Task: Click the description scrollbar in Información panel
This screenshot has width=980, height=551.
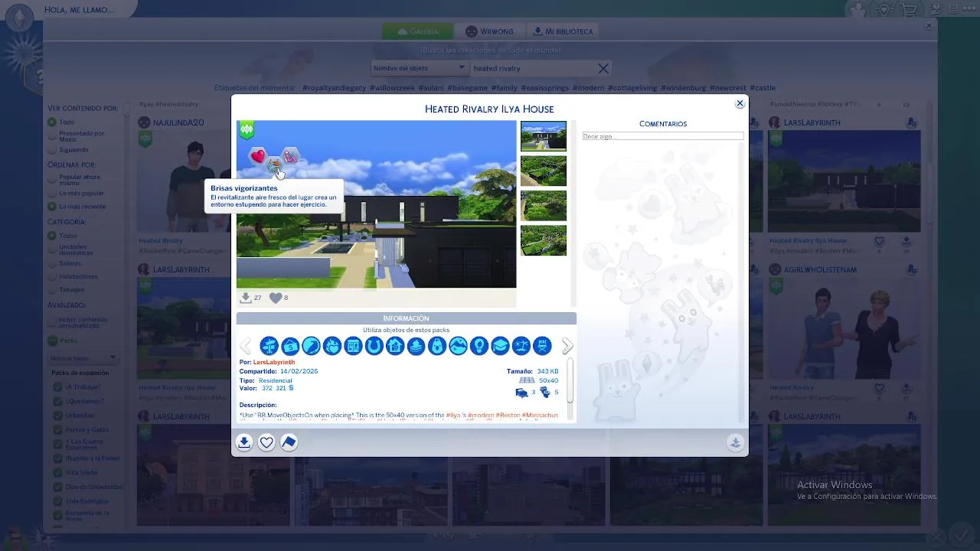Action: point(570,380)
